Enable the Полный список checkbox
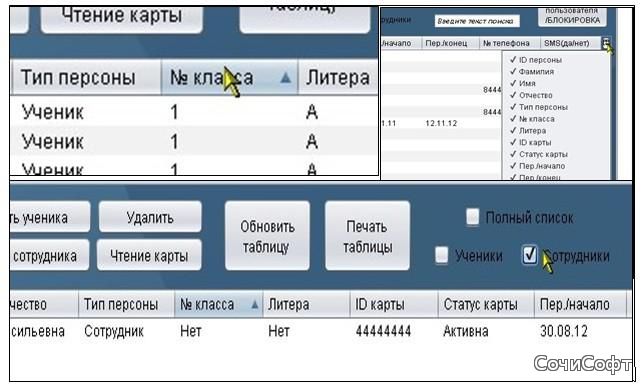This screenshot has height=385, width=643. pyautogui.click(x=472, y=217)
